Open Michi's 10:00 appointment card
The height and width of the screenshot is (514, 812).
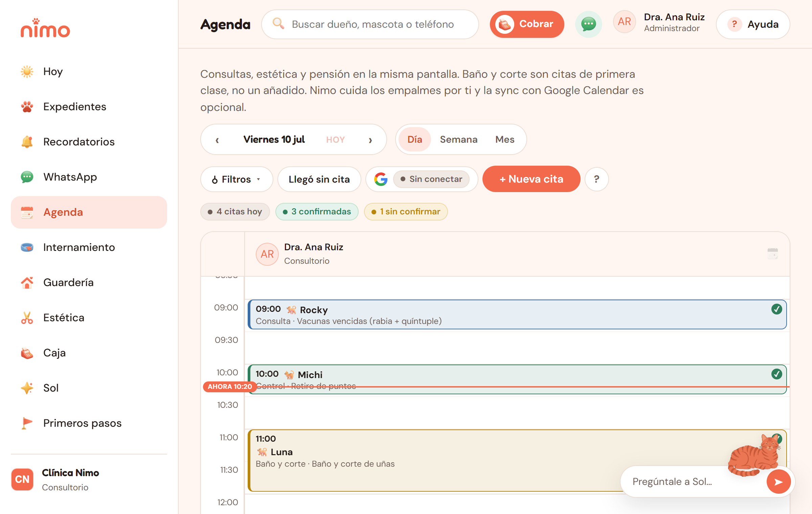coord(517,379)
